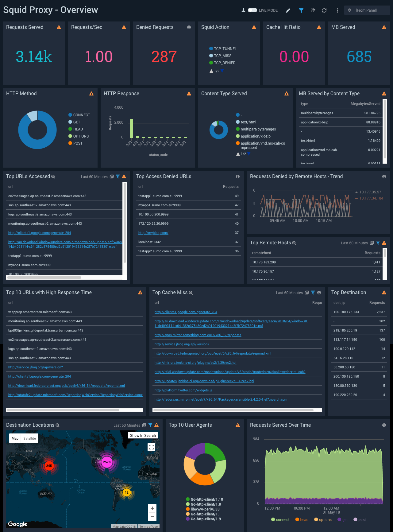
Task: Switch map to Satellite view
Action: [29, 438]
